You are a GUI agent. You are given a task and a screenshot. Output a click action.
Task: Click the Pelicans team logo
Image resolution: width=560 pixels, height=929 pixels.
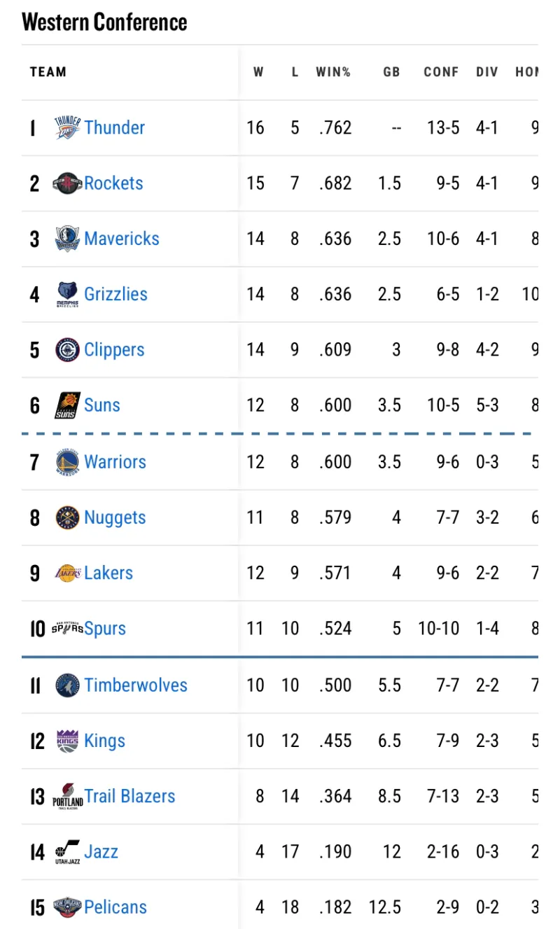pos(68,907)
